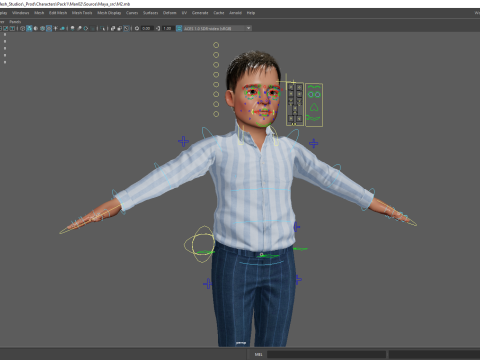
Task: Click the exposure value field 0.00
Action: [147, 29]
